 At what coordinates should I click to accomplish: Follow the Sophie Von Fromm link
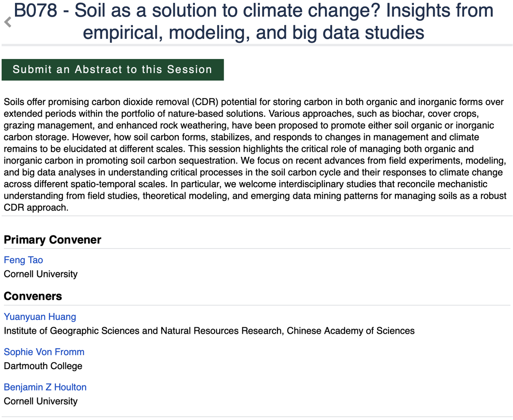coord(44,352)
